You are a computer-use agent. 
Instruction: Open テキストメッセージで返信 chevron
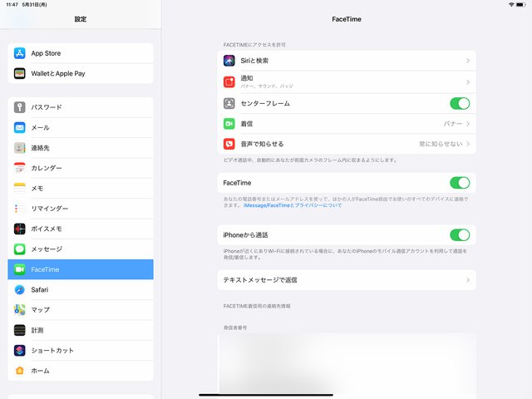[468, 280]
